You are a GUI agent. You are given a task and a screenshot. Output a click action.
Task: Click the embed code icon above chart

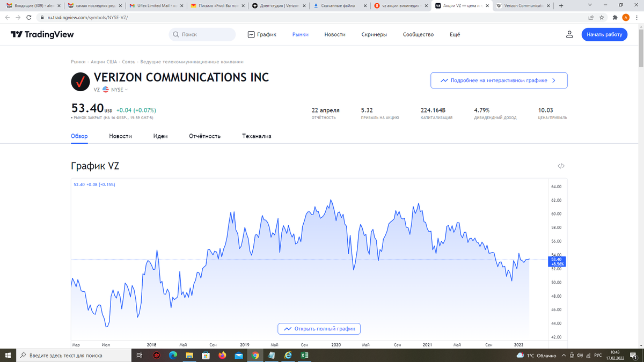point(561,166)
